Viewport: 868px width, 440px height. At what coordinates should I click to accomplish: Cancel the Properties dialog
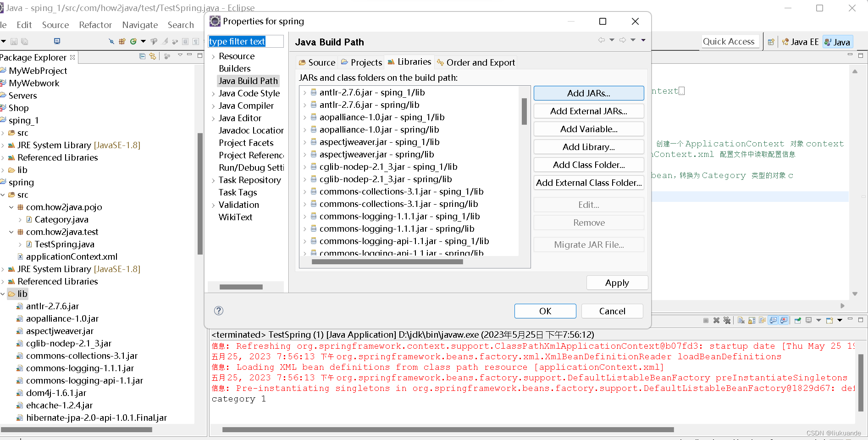tap(612, 311)
